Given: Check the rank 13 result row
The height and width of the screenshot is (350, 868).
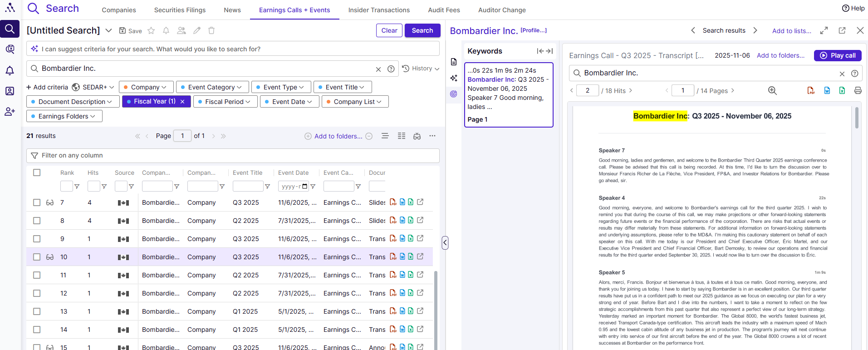Looking at the screenshot, I should (37, 311).
